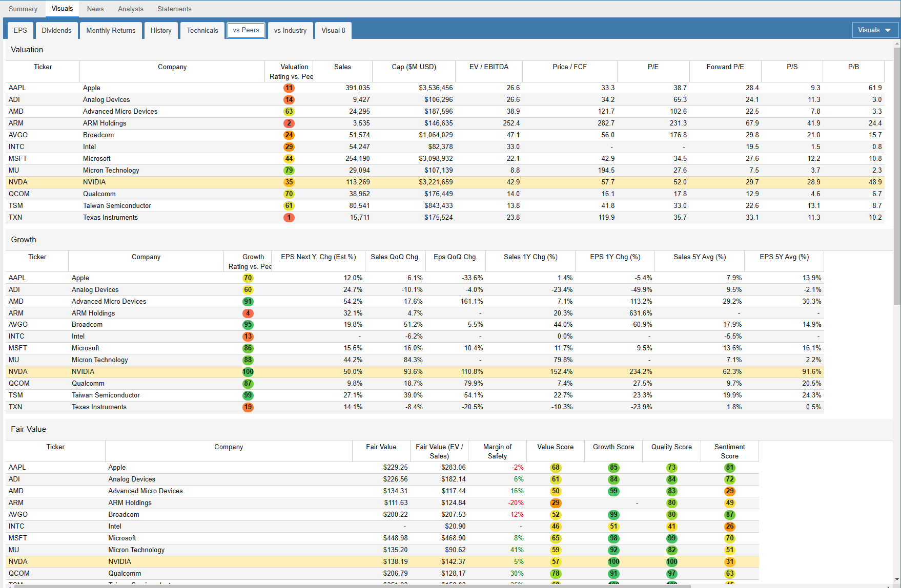901x588 pixels.
Task: Click NVIDIA growth rating badge 100
Action: [248, 372]
